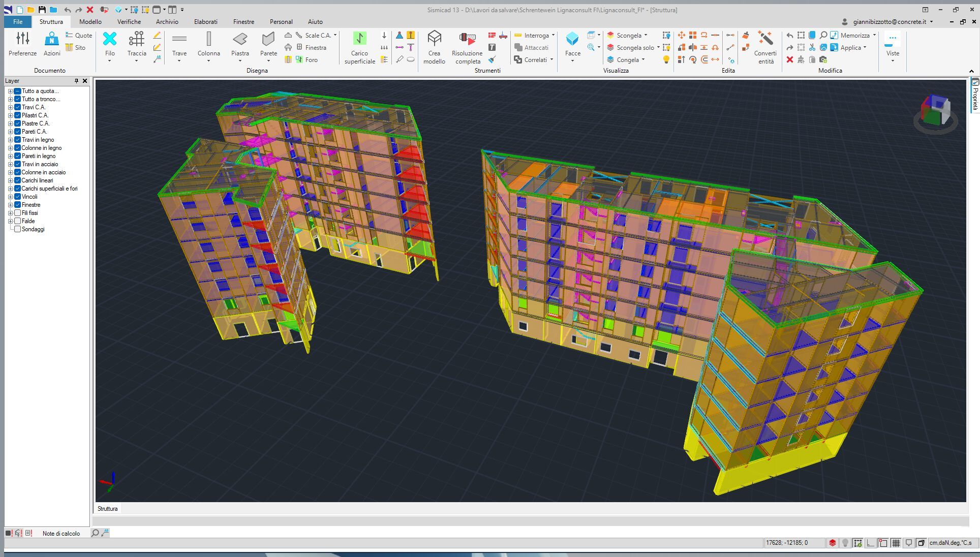Select the Filo tool

click(x=110, y=40)
